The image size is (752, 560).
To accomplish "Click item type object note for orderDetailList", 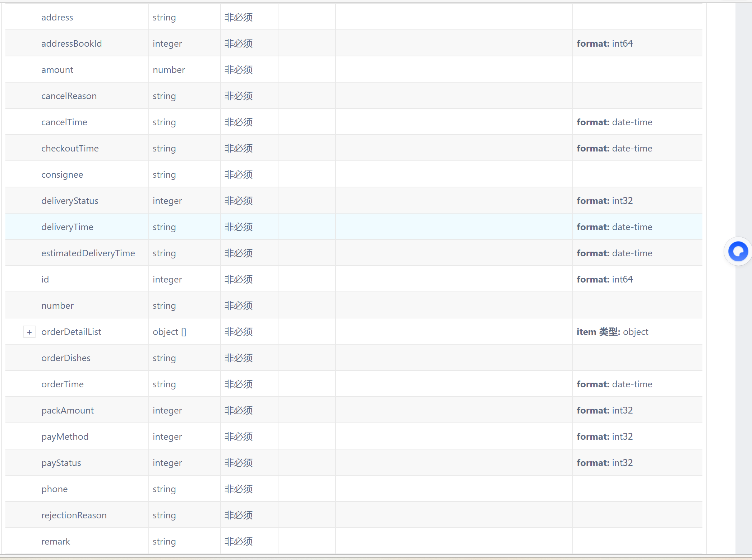I will coord(612,332).
